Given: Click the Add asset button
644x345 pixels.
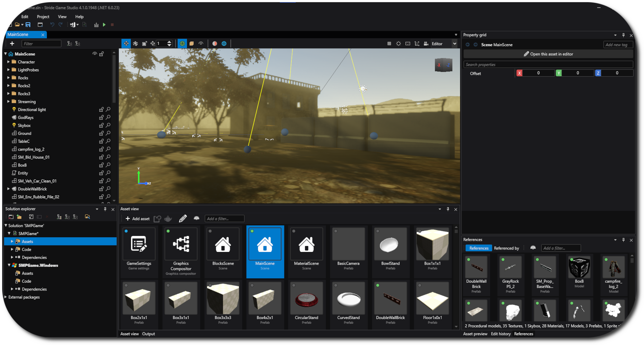Looking at the screenshot, I should [x=137, y=219].
